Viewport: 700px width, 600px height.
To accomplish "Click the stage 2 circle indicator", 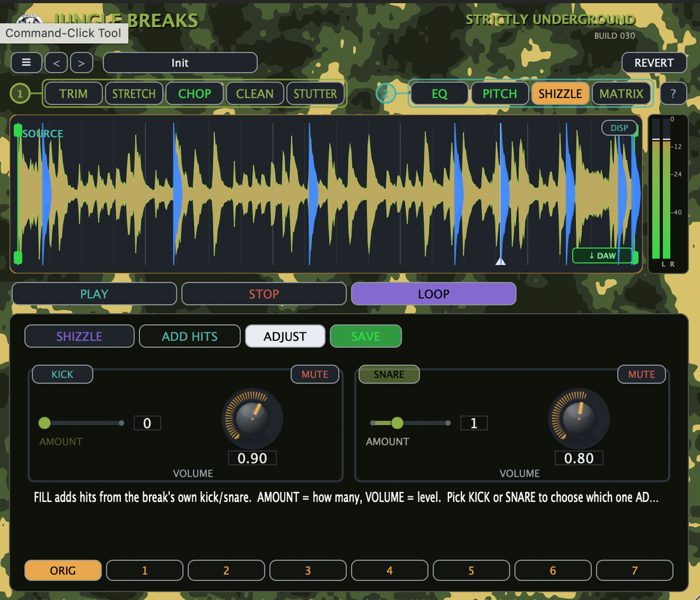I will [386, 94].
